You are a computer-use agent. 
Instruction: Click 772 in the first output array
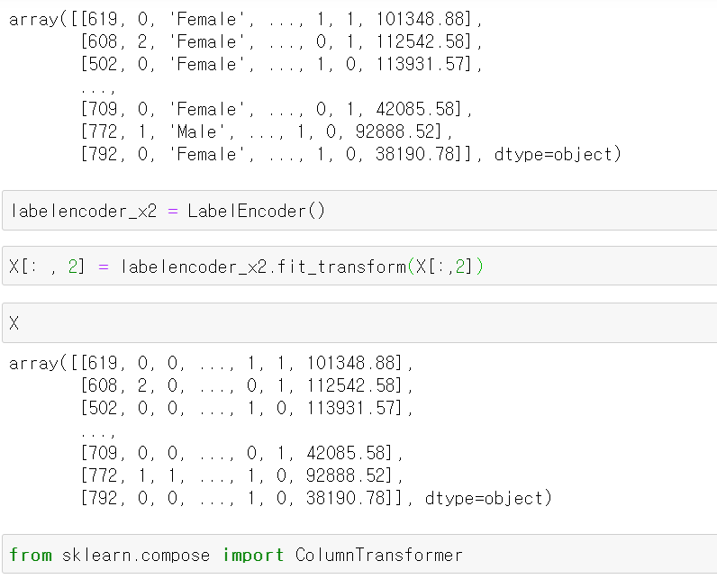coord(103,131)
